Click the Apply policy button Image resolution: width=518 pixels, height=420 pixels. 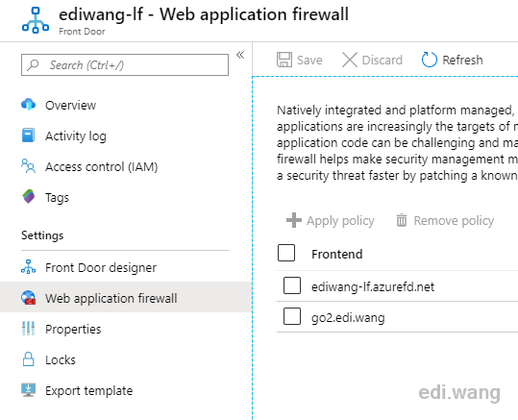coord(331,220)
